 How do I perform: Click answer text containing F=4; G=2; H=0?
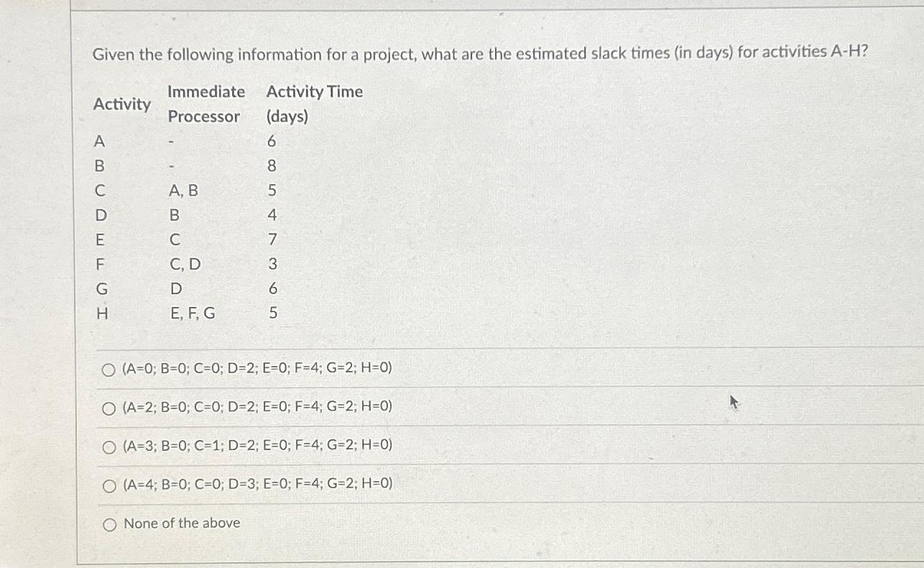coord(257,368)
